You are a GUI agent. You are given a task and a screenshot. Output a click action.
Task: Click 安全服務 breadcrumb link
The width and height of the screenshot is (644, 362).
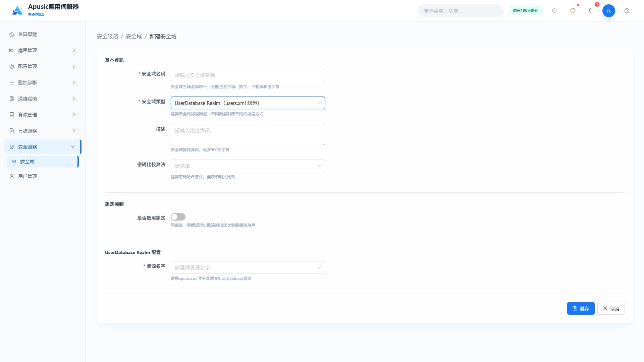pyautogui.click(x=107, y=36)
